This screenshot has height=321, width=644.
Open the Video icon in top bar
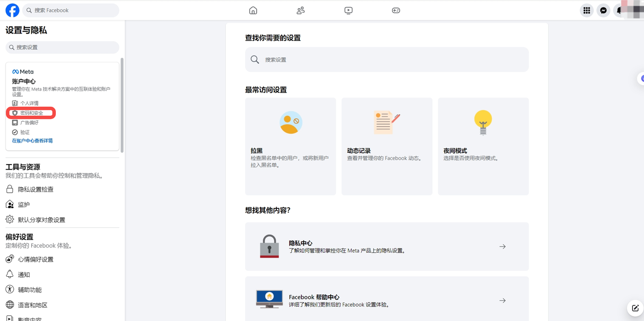click(349, 10)
